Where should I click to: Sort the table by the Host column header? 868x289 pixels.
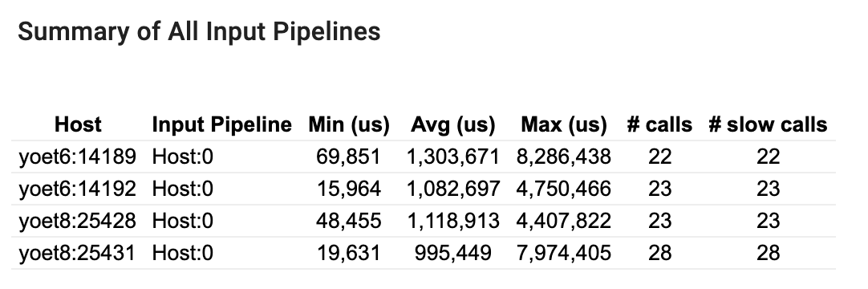click(78, 124)
